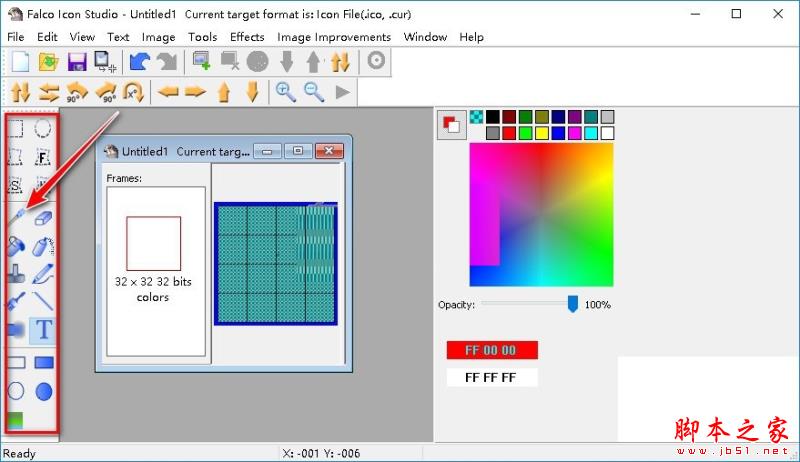
Task: Rotate 90 degrees clockwise
Action: click(x=106, y=92)
